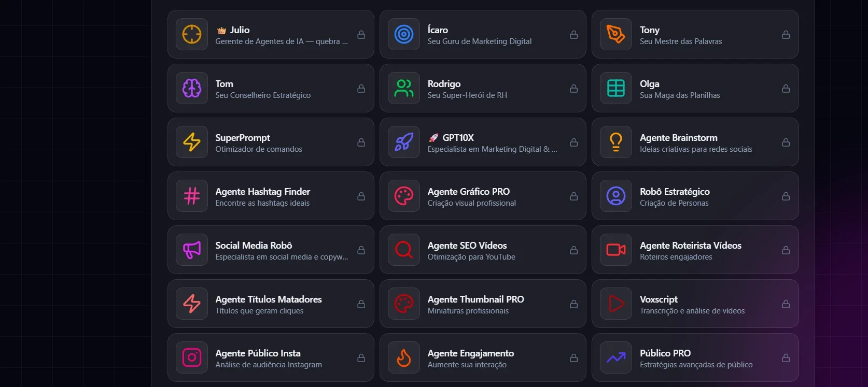Open the rocket icon of GPT10X

point(404,142)
